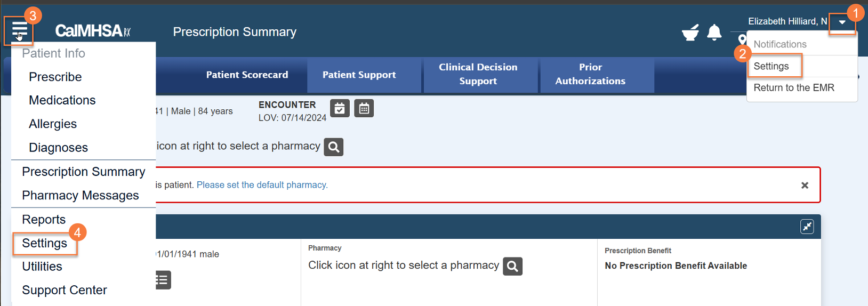Click the 'Please set the default pharmacy' link
Screen dimensions: 868x306
(262, 185)
